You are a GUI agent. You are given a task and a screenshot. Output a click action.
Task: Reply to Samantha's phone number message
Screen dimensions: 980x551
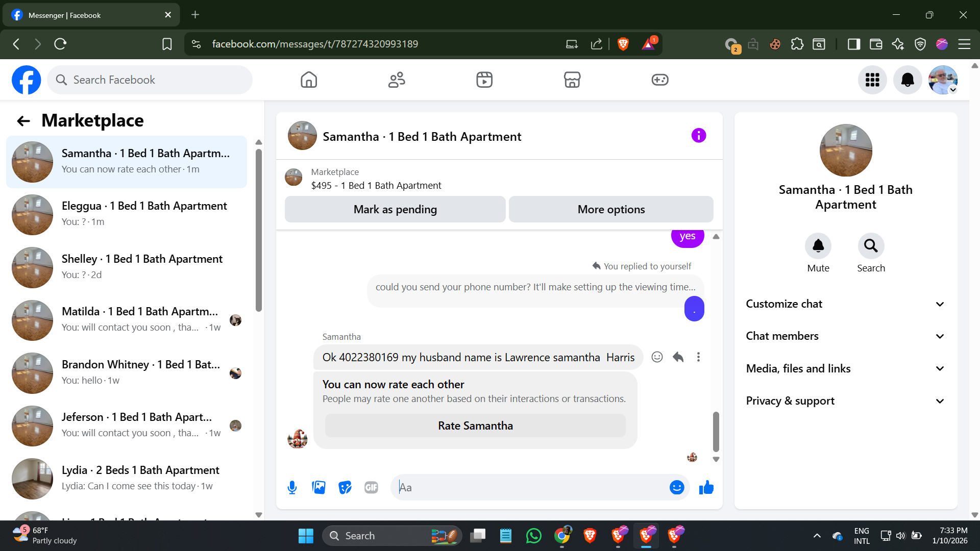(678, 357)
